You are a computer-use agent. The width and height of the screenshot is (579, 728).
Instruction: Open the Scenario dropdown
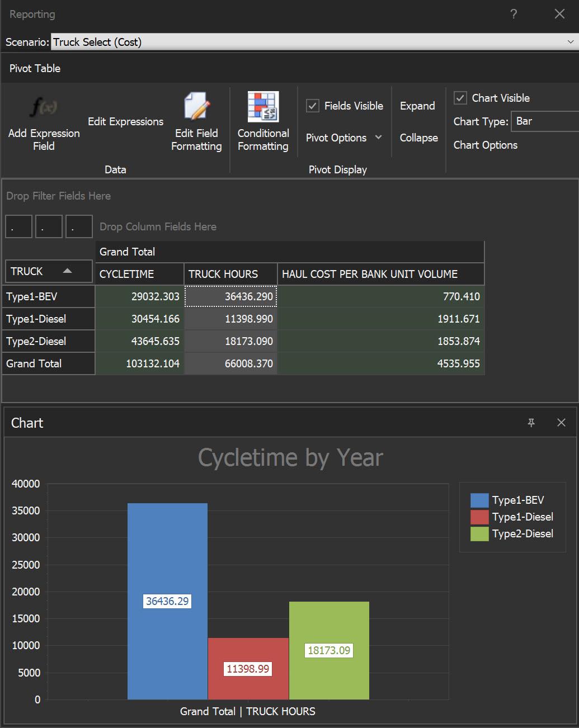(314, 42)
